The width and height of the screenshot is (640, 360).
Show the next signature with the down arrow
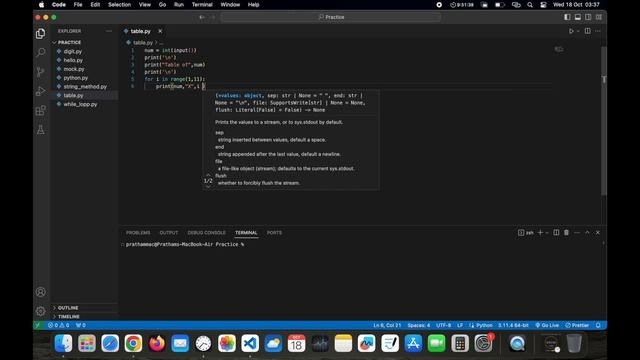208,187
